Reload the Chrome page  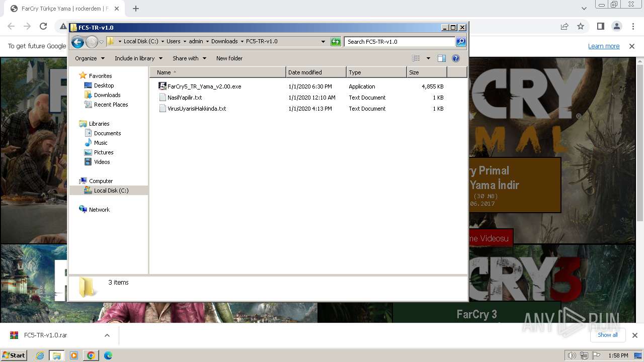tap(43, 26)
